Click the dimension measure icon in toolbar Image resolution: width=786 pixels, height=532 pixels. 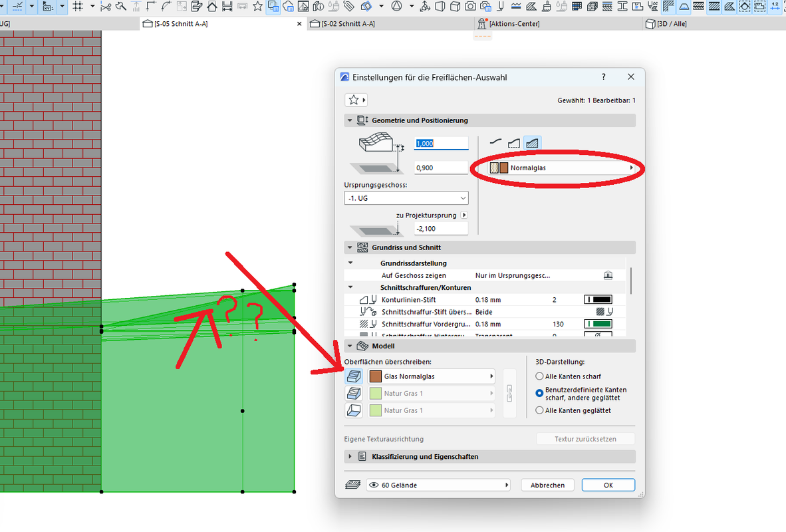click(227, 7)
